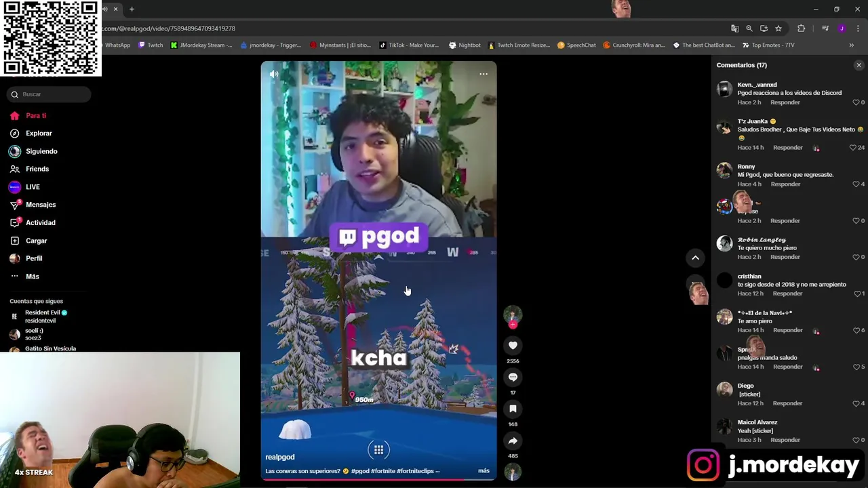
Task: Open the TikTok - Make Your bookmark
Action: coord(409,45)
